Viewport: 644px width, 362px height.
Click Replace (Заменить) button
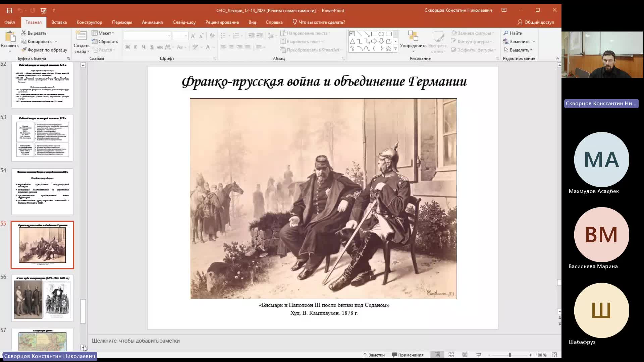(x=516, y=42)
